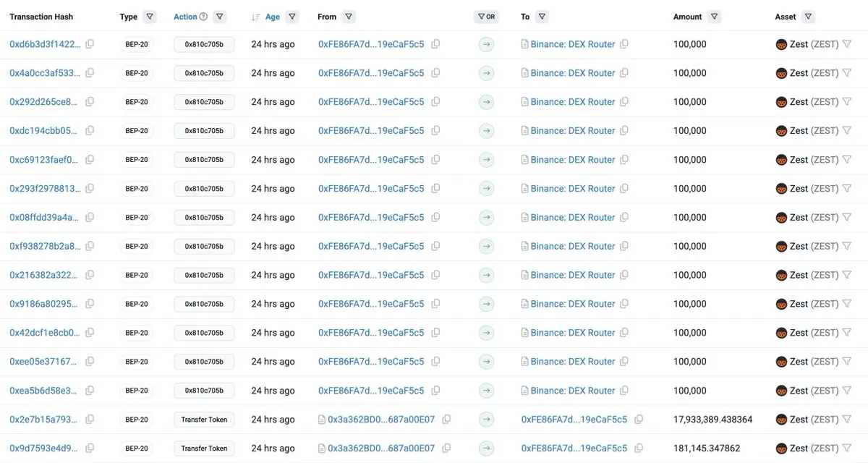The image size is (868, 463).
Task: Select amount 17,933,389.438364
Action: pyautogui.click(x=712, y=420)
